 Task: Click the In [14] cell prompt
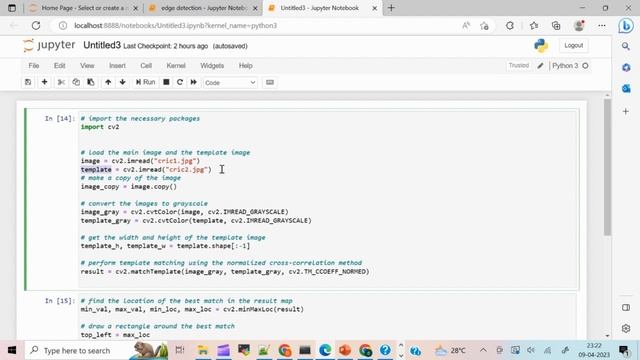pyautogui.click(x=60, y=118)
